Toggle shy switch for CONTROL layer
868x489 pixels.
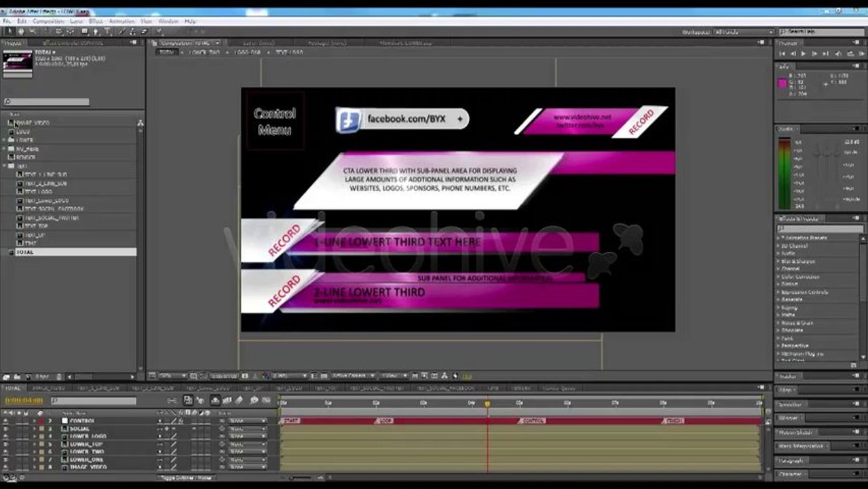click(x=160, y=421)
